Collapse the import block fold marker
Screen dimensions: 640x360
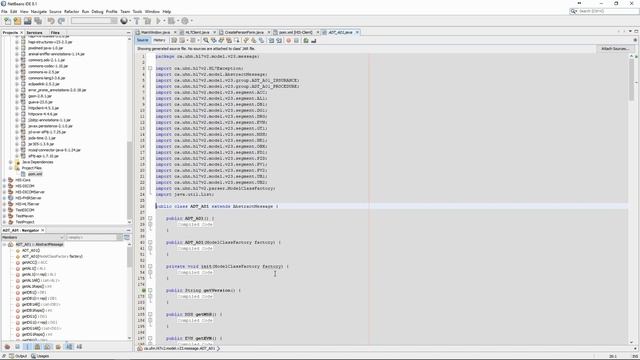(150, 69)
